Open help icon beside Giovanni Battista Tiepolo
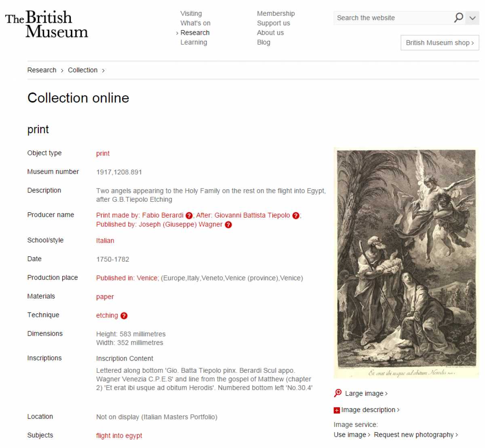 pos(296,216)
